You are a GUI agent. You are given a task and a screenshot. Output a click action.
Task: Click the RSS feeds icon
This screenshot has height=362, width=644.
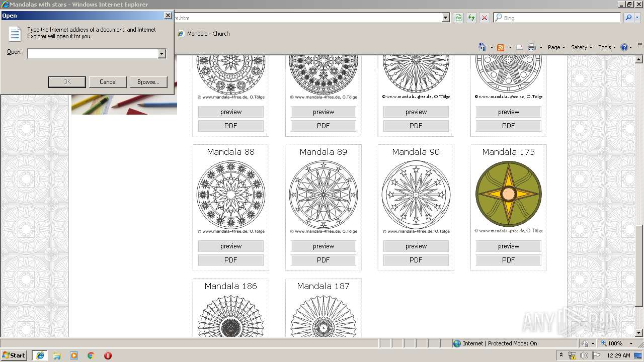click(501, 47)
